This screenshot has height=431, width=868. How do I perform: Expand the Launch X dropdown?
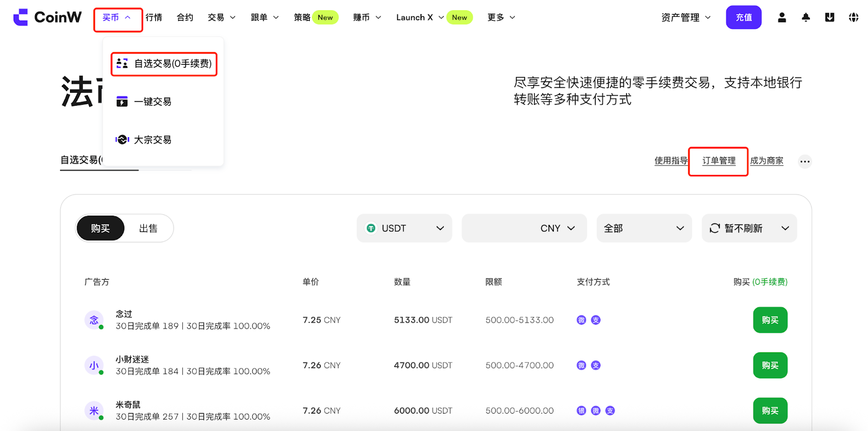(420, 17)
